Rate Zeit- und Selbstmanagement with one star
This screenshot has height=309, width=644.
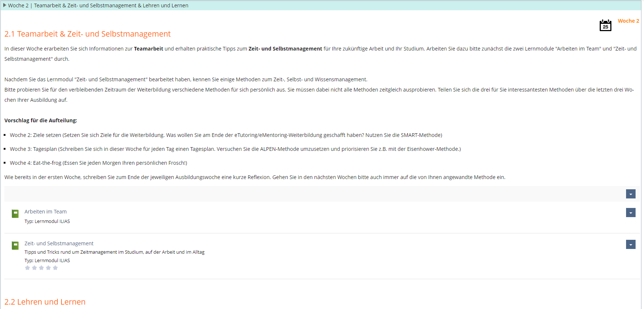(27, 268)
